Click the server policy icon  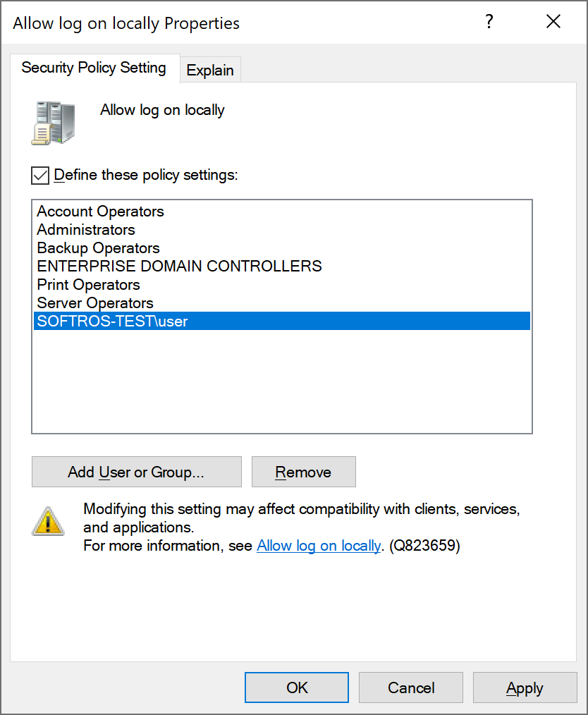coord(53,123)
